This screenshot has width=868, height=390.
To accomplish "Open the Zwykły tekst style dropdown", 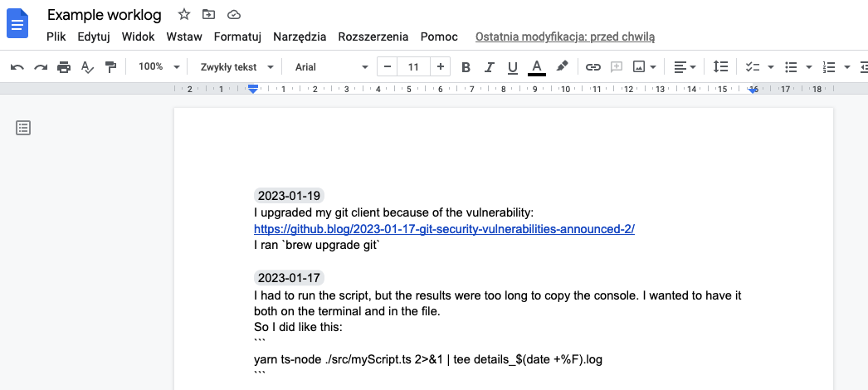I will tap(237, 67).
